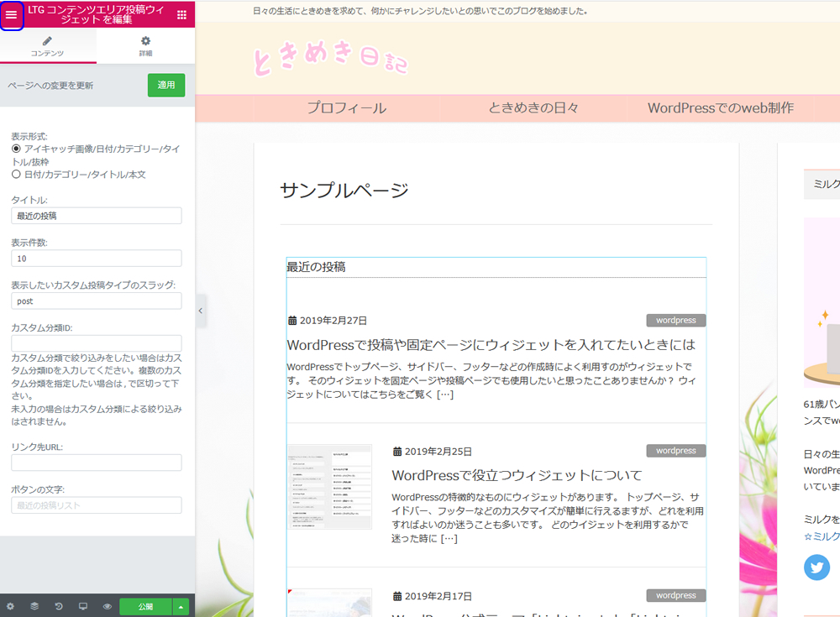
Task: Click the ページへの変更を更新 label
Action: click(50, 86)
